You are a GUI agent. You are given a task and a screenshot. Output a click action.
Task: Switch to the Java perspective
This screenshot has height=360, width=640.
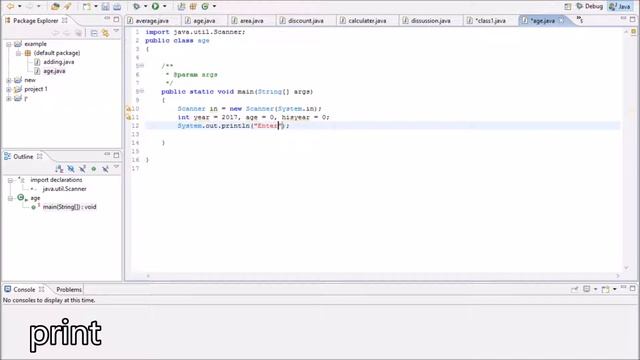[x=620, y=7]
